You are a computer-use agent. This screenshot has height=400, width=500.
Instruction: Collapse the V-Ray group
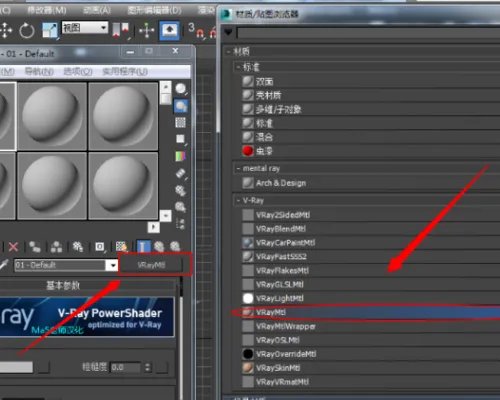238,200
